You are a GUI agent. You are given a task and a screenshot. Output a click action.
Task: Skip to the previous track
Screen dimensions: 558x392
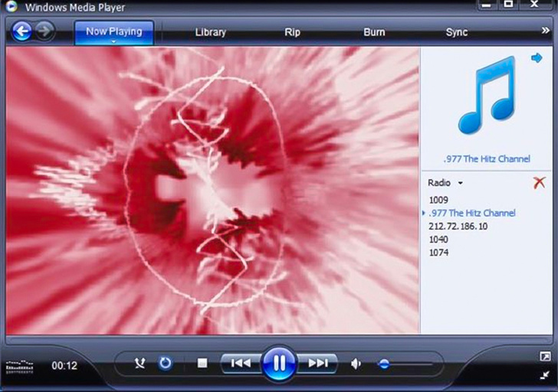pos(240,363)
